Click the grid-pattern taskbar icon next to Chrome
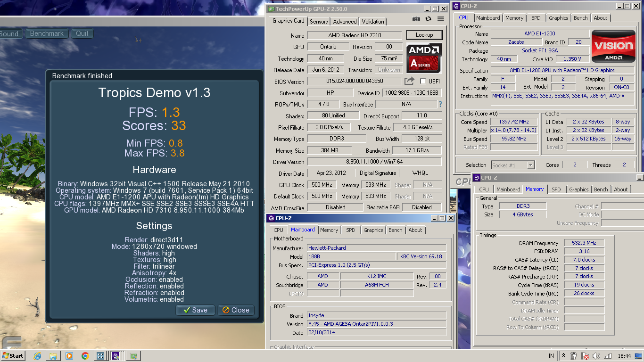 [x=100, y=356]
